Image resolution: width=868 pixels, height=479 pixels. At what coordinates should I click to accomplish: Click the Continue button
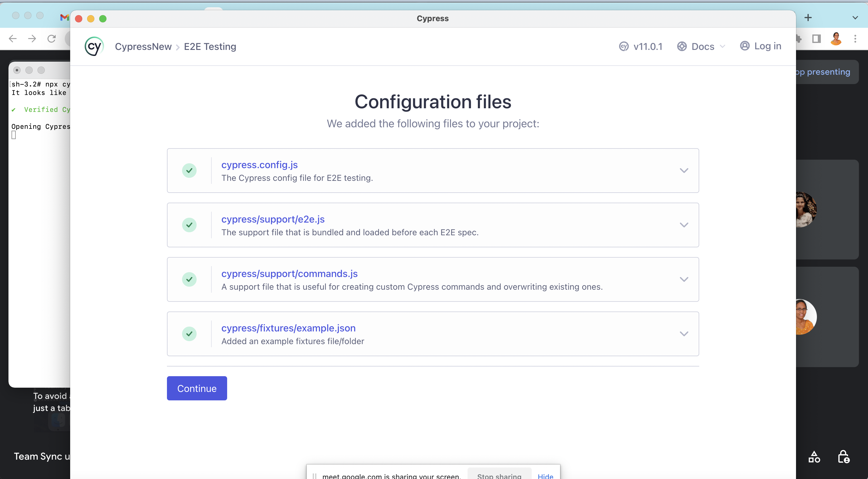[x=197, y=388]
